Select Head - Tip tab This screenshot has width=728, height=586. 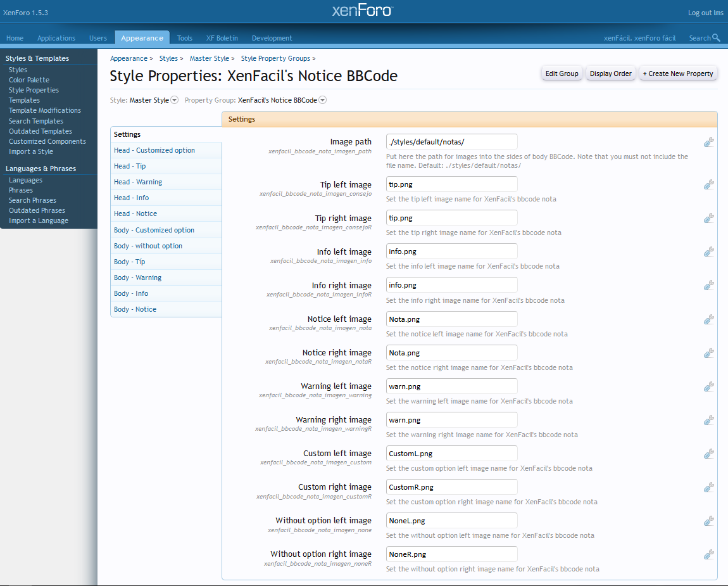point(166,166)
